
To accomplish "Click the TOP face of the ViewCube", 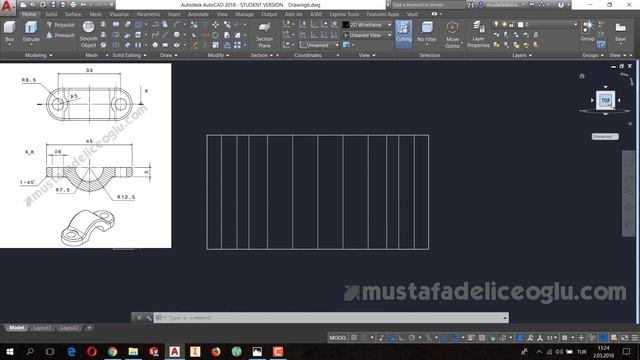I will pos(605,100).
